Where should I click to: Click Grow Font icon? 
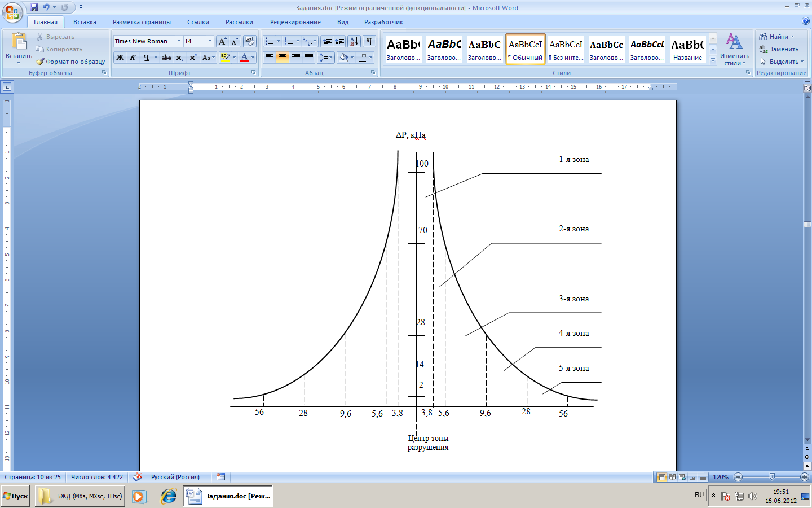[x=222, y=41]
